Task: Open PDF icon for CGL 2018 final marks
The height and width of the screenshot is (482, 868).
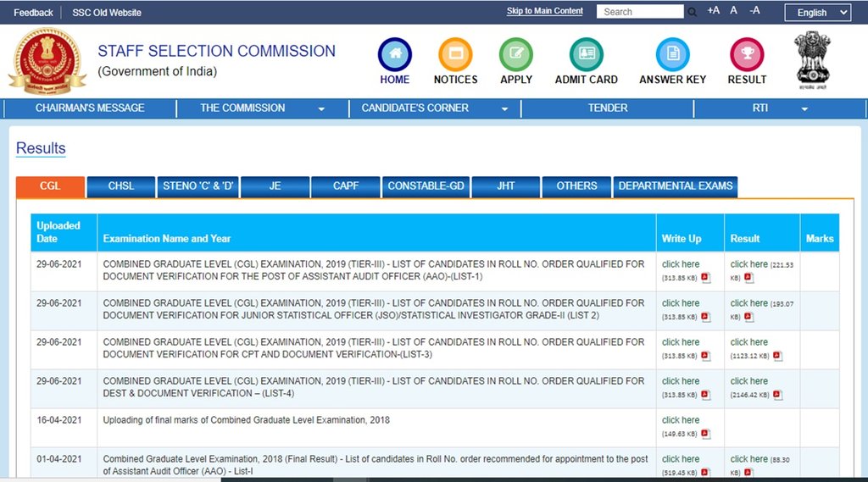Action: [x=705, y=434]
